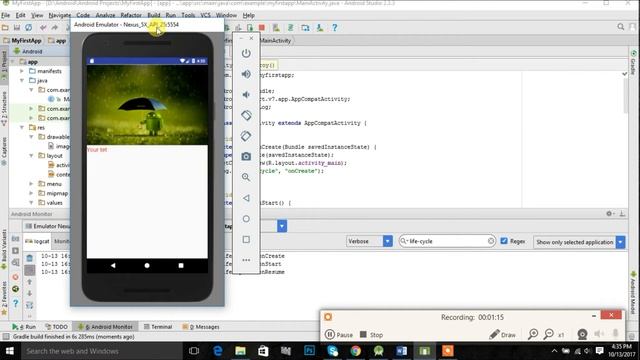Open the File menu
640x360 pixels.
pos(6,15)
